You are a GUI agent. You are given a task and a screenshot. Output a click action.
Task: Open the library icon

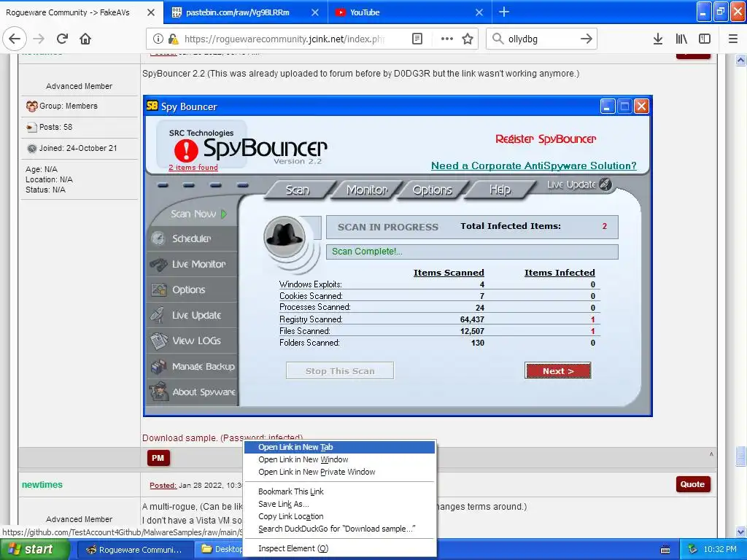(681, 39)
